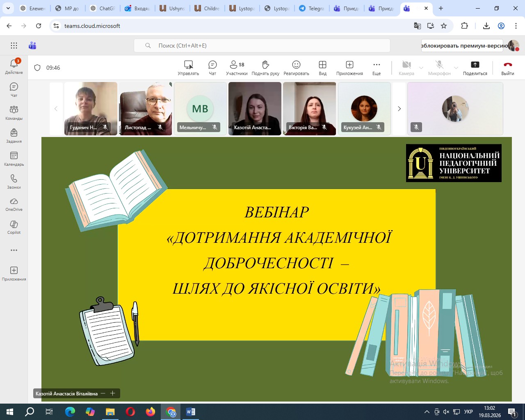Toggle the camera on

[406, 68]
